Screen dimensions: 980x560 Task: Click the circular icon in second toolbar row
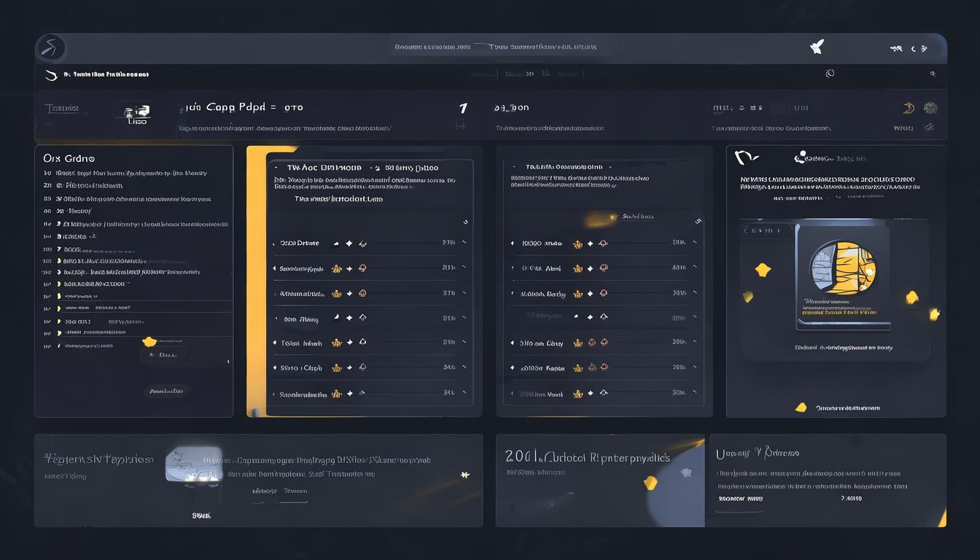pyautogui.click(x=829, y=74)
